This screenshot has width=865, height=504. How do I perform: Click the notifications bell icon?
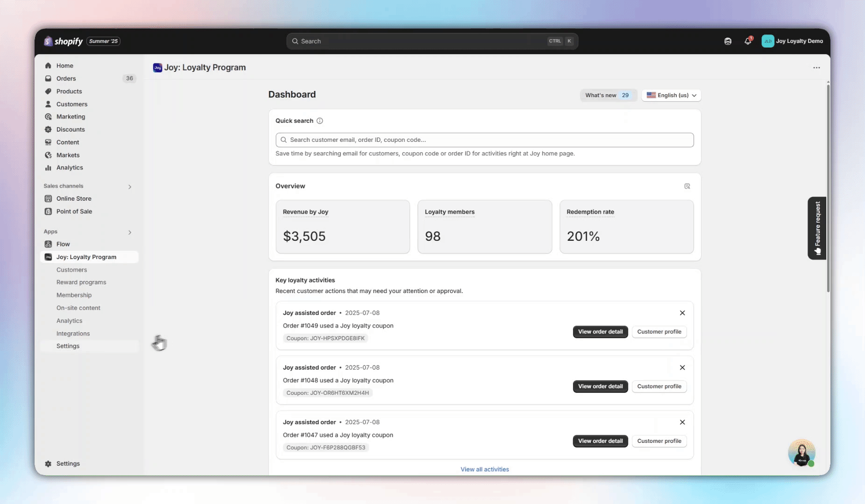pyautogui.click(x=747, y=41)
